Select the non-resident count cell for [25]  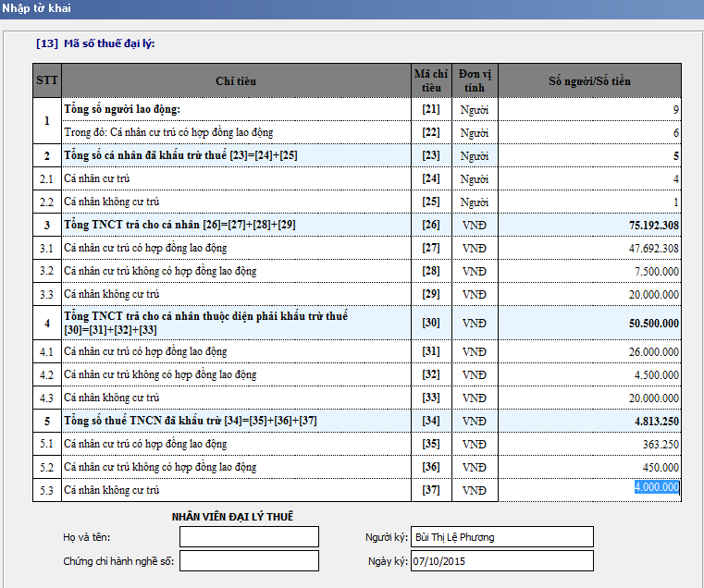point(589,202)
